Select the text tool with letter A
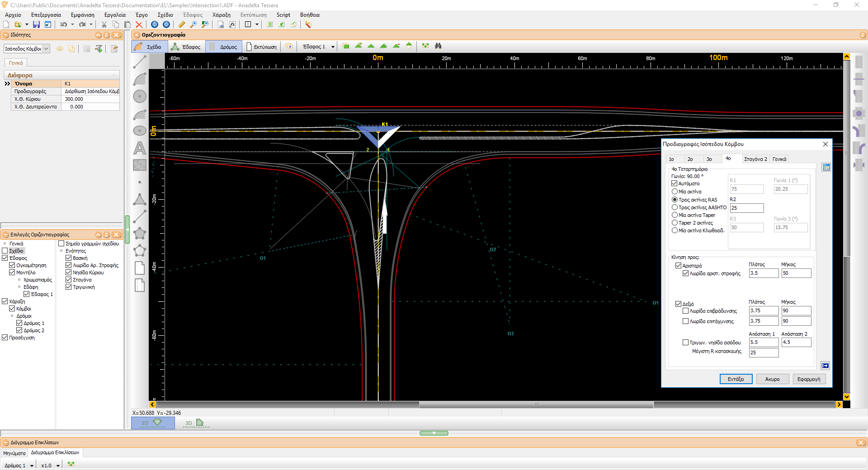This screenshot has height=470, width=868. click(140, 148)
